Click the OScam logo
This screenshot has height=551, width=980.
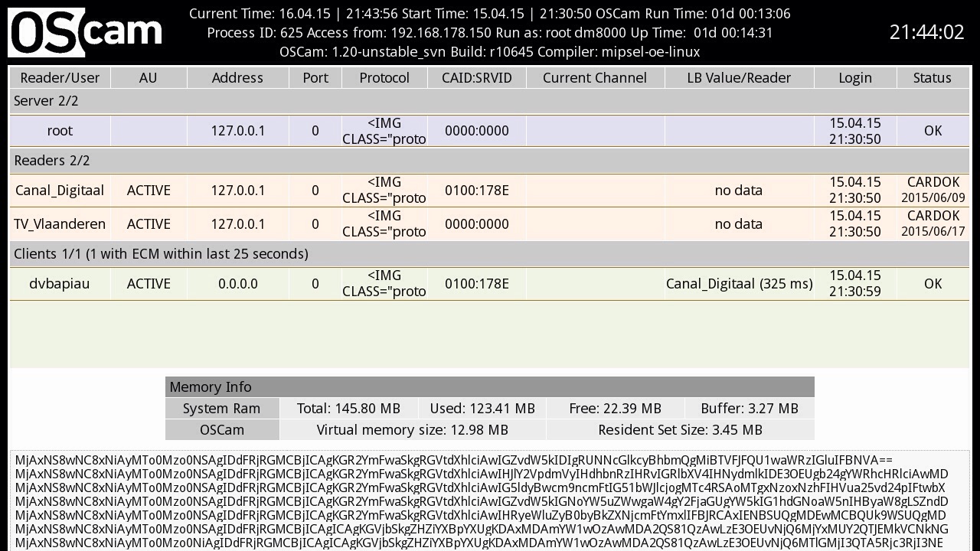click(x=85, y=32)
